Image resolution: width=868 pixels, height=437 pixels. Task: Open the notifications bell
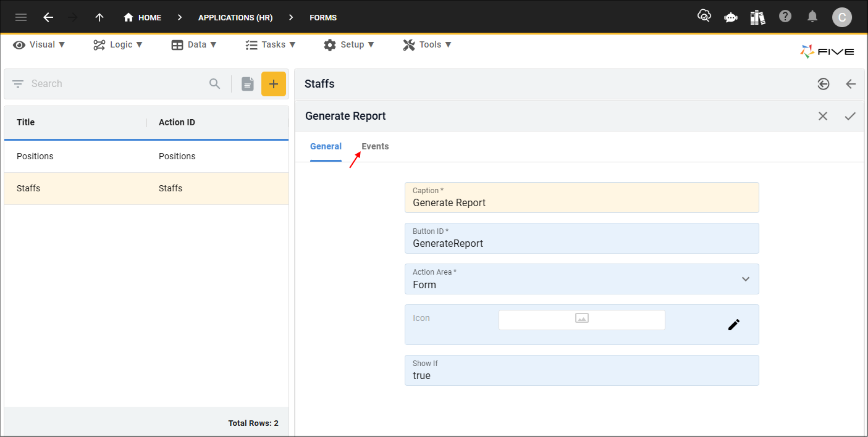coord(812,17)
